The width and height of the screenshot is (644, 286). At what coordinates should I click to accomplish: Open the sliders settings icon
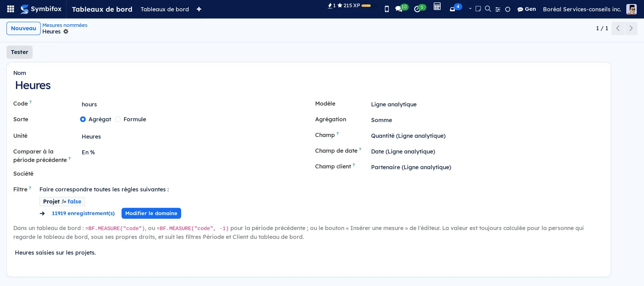click(x=498, y=9)
